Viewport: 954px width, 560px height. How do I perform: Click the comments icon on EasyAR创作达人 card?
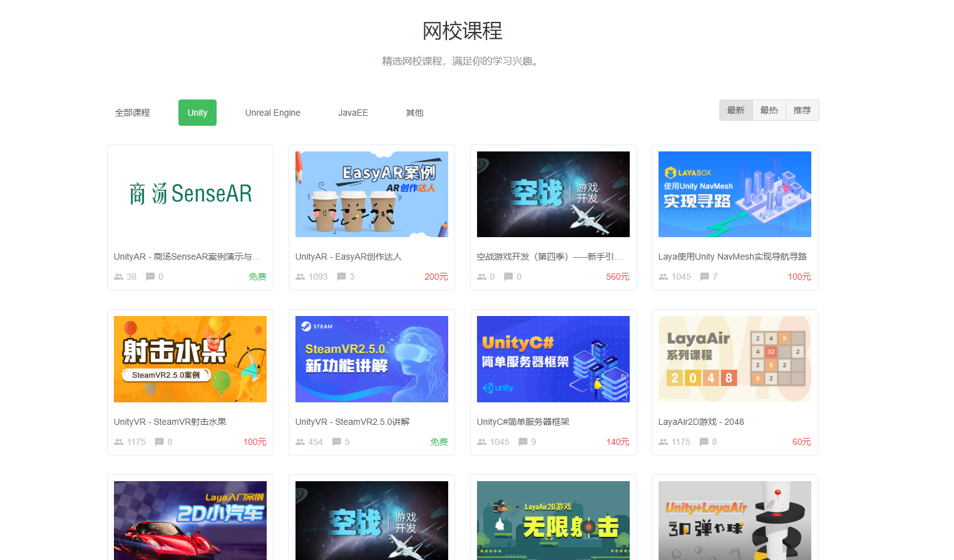[x=341, y=277]
